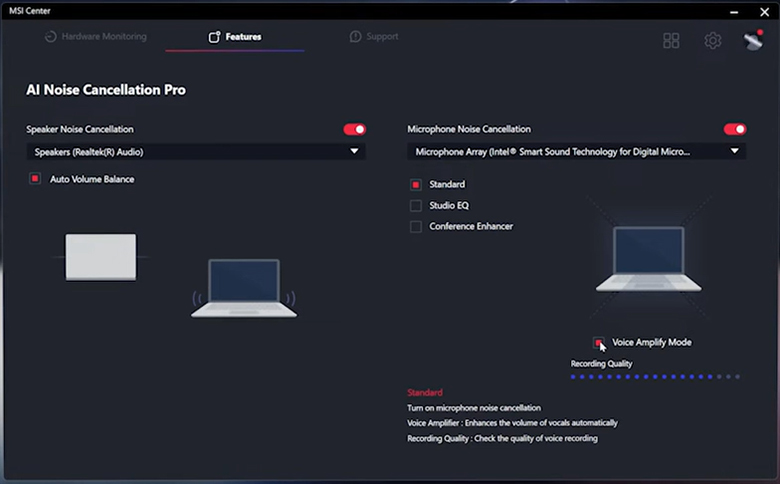The height and width of the screenshot is (484, 780).
Task: Click the Recording Quality dotted meter
Action: (x=655, y=377)
